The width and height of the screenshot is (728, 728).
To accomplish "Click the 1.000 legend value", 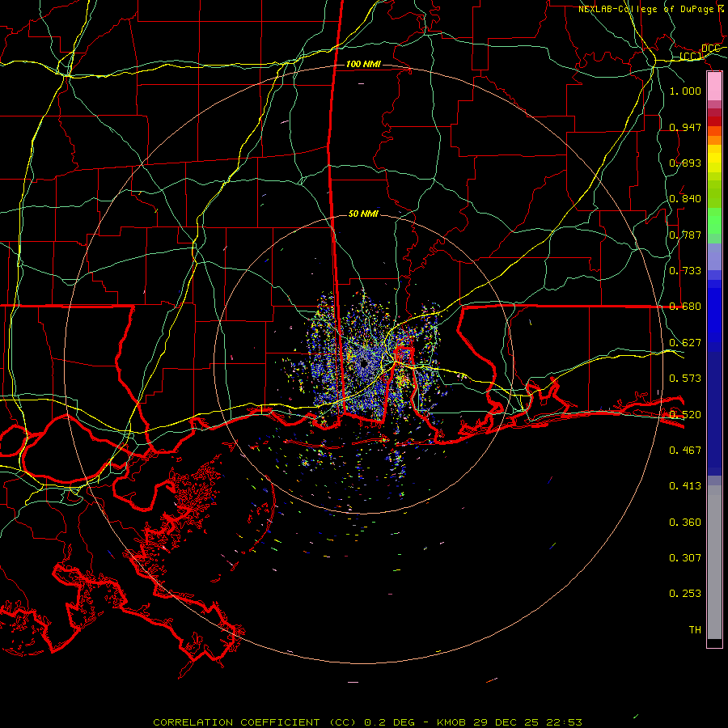I will click(x=685, y=91).
